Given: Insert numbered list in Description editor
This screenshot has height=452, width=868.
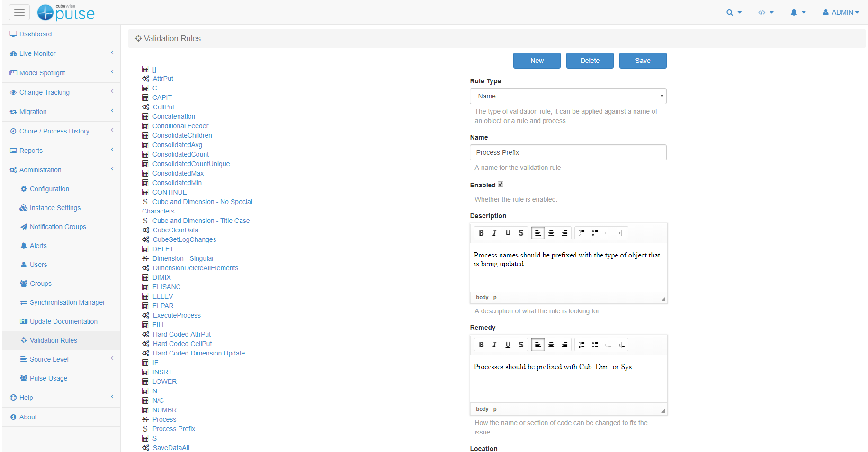Looking at the screenshot, I should pos(582,233).
